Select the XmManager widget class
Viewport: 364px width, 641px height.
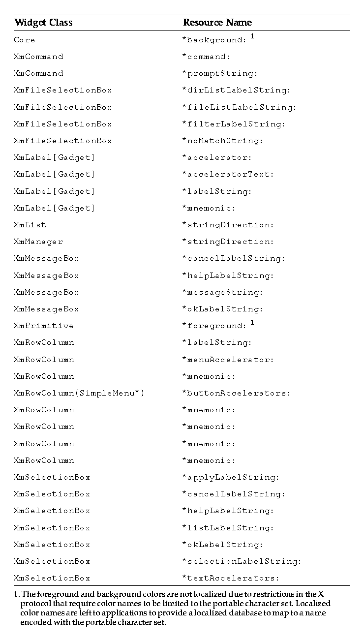[x=38, y=242]
